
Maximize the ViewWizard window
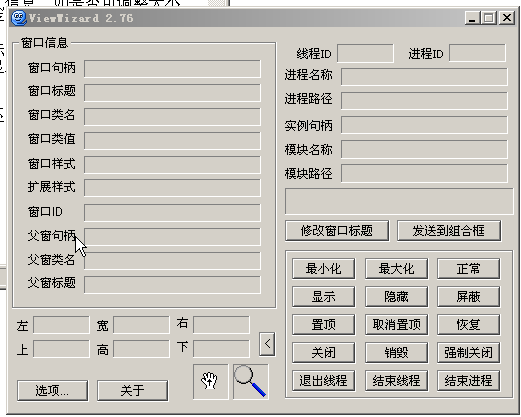[x=489, y=18]
